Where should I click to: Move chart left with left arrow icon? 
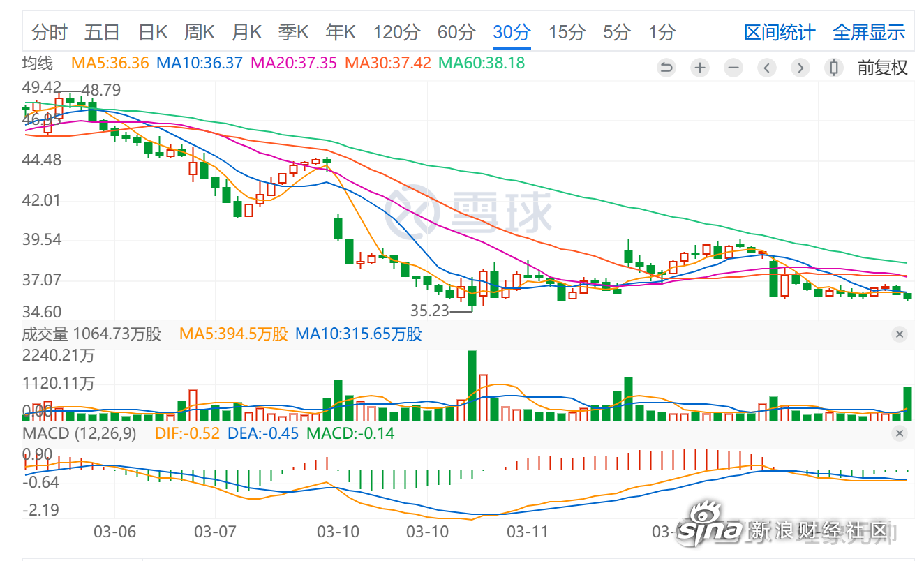[x=767, y=68]
